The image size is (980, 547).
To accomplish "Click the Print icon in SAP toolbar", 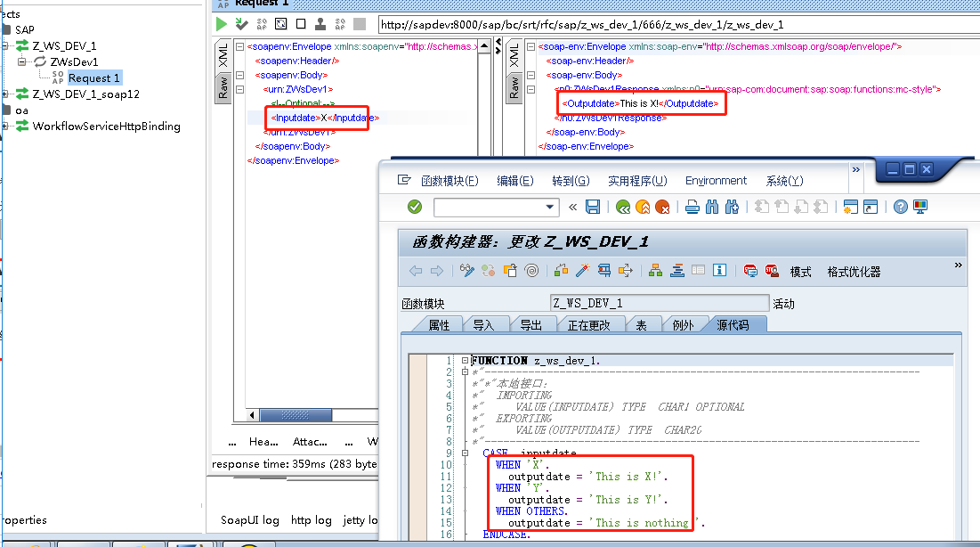I will 692,207.
